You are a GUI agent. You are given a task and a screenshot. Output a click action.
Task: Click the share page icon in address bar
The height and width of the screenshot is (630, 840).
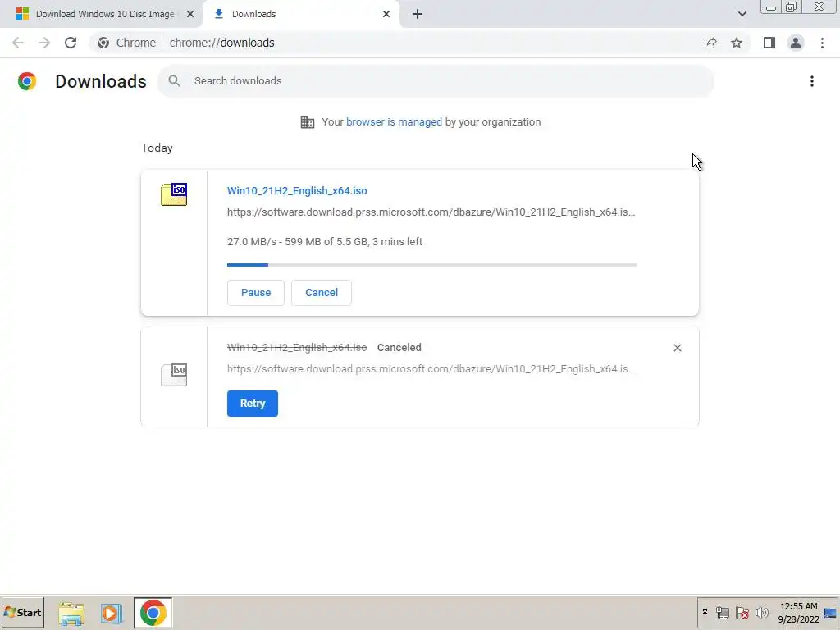[x=710, y=43]
